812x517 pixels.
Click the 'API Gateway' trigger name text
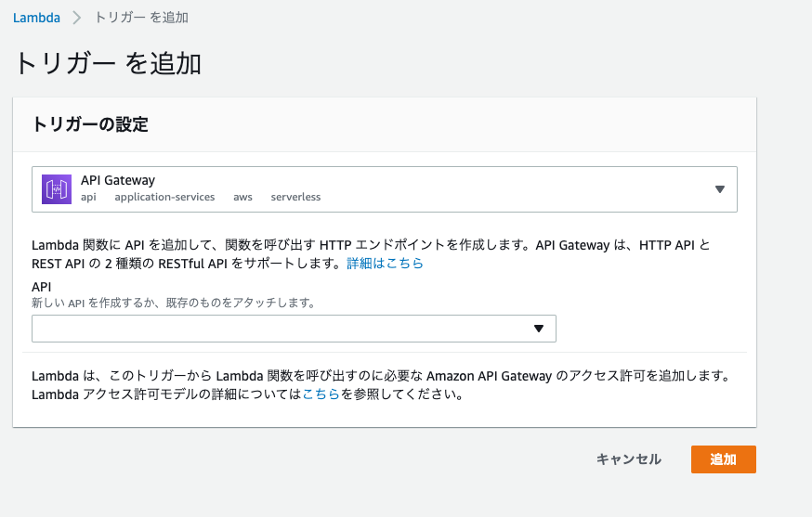[x=118, y=180]
